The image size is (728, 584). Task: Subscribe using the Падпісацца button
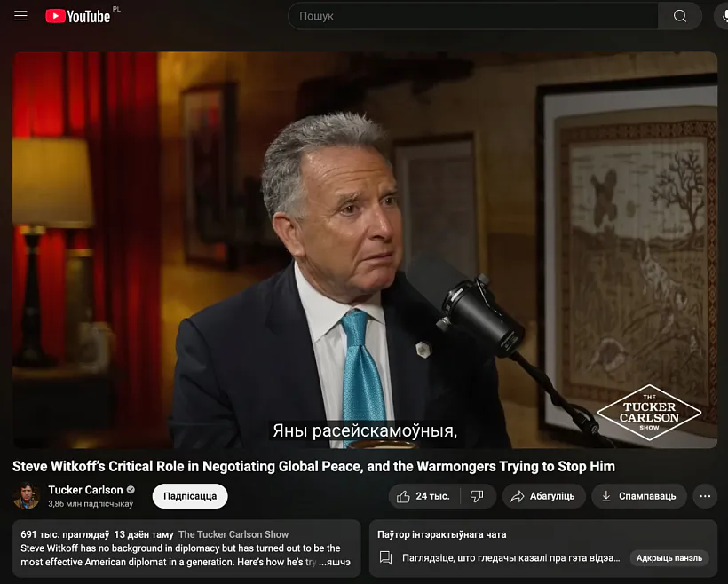pos(190,496)
